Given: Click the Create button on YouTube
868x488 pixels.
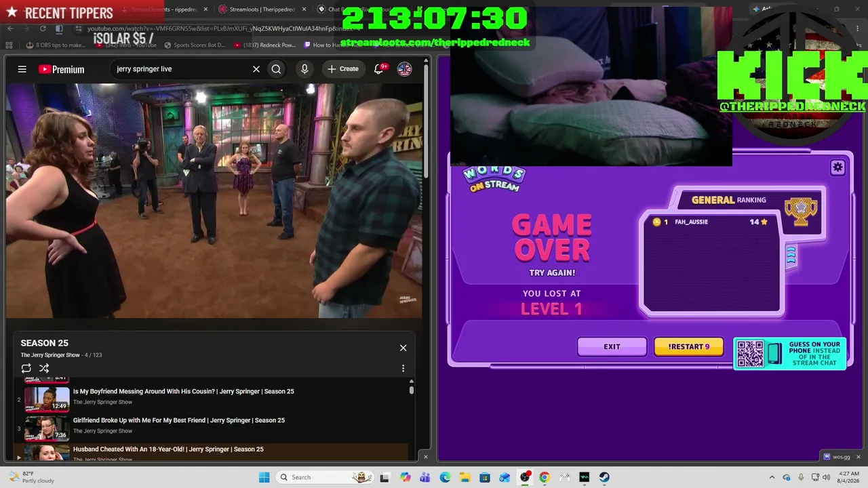Looking at the screenshot, I should click(x=343, y=69).
